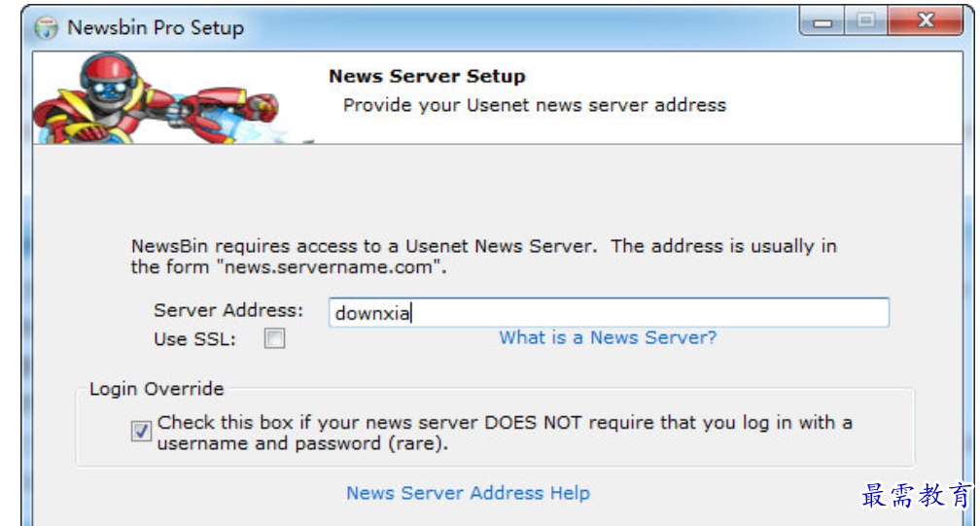Click the Newsbin app icon in title bar
This screenshot has width=980, height=526.
point(46,28)
